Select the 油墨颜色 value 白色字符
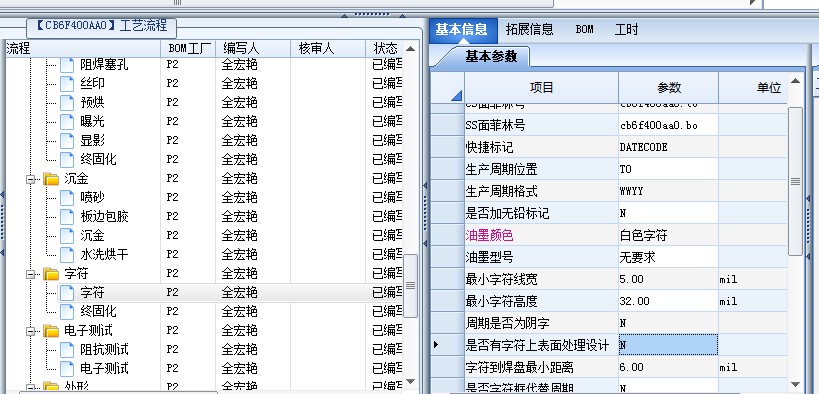This screenshot has width=819, height=394. (x=668, y=235)
